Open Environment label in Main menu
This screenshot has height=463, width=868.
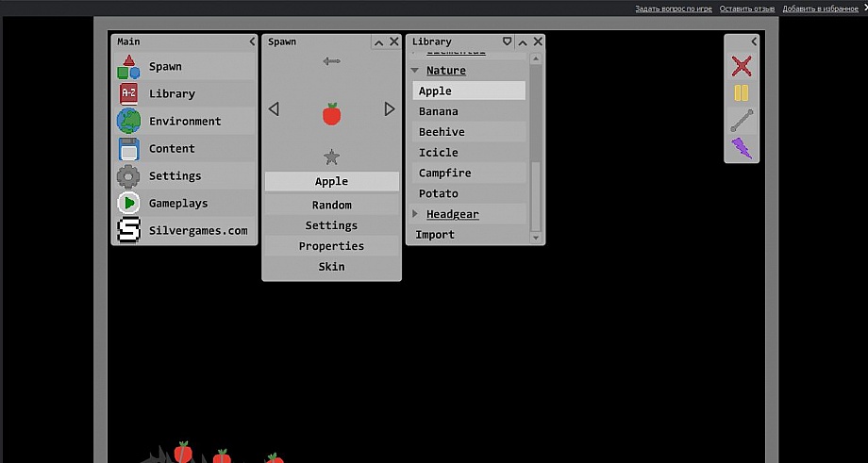point(185,121)
